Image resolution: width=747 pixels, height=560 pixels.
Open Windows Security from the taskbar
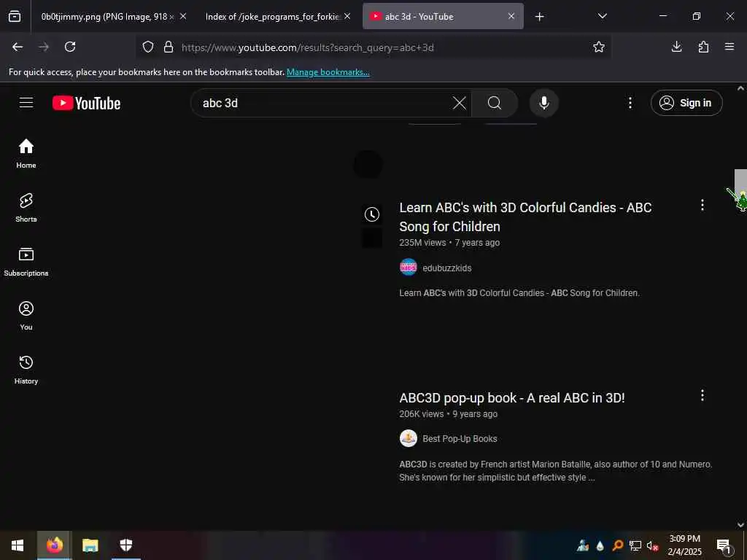125,545
